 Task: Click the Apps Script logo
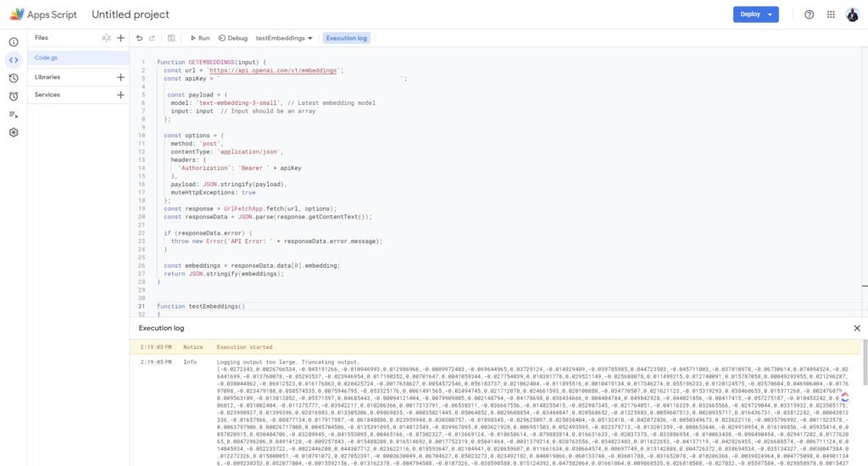(x=43, y=15)
